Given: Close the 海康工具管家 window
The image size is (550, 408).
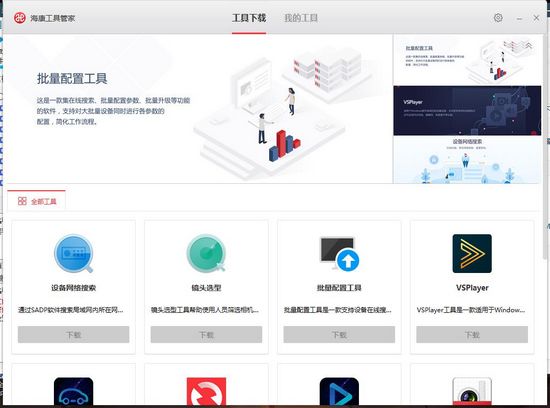Looking at the screenshot, I should tap(536, 18).
